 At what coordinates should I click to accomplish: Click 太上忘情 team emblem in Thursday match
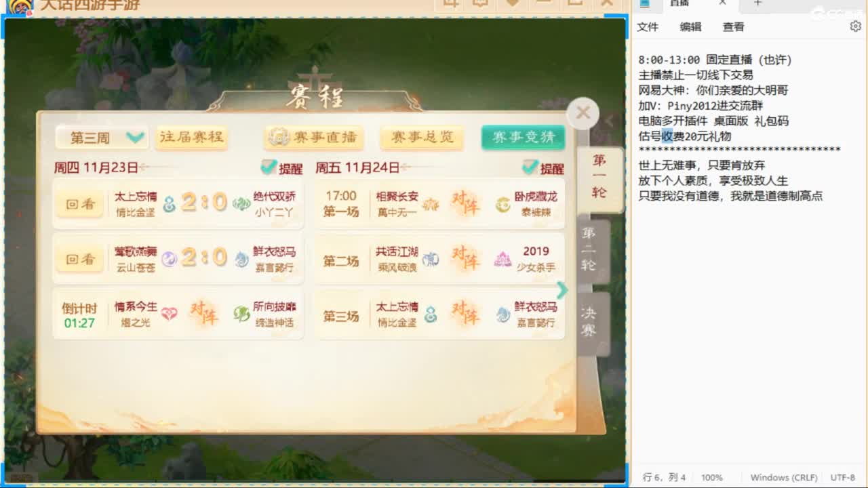point(170,203)
